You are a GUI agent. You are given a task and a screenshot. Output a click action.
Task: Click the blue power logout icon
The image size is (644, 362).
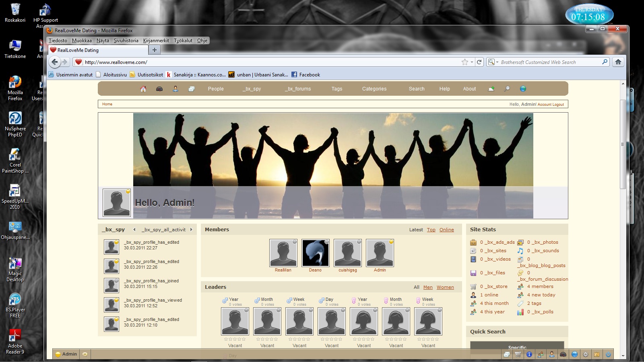(x=608, y=354)
